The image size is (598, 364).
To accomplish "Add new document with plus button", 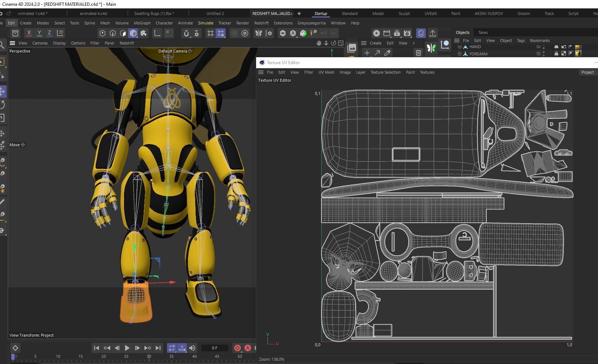I will [x=299, y=13].
